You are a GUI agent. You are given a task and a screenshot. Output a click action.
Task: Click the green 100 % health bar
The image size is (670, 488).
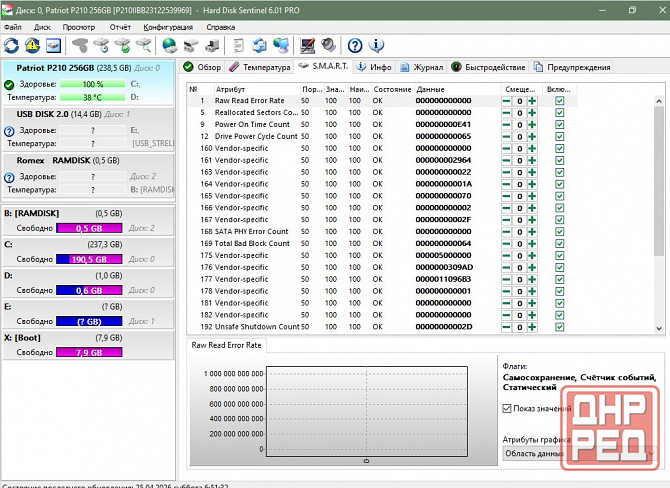click(x=93, y=84)
